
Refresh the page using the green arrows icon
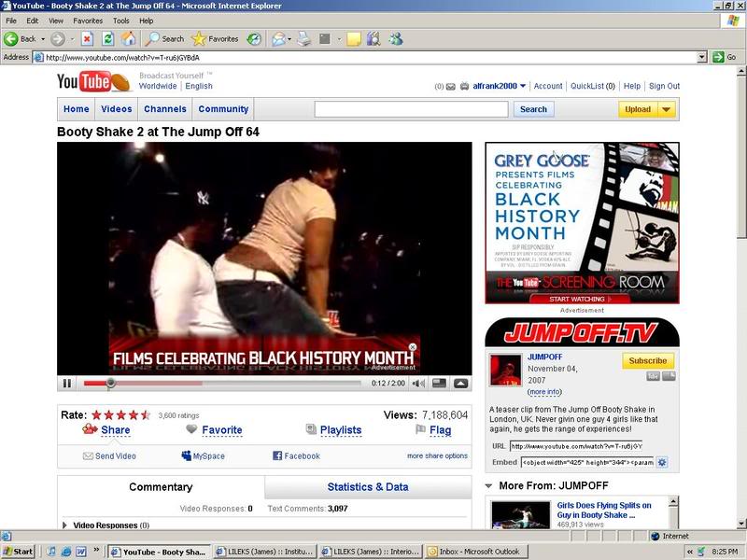[x=107, y=39]
